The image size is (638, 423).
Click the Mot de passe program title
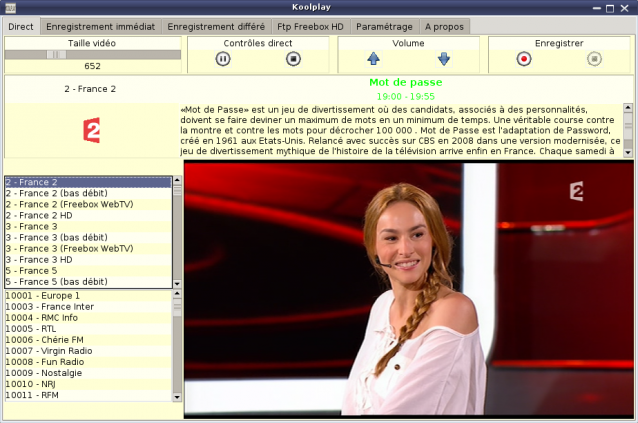[406, 82]
